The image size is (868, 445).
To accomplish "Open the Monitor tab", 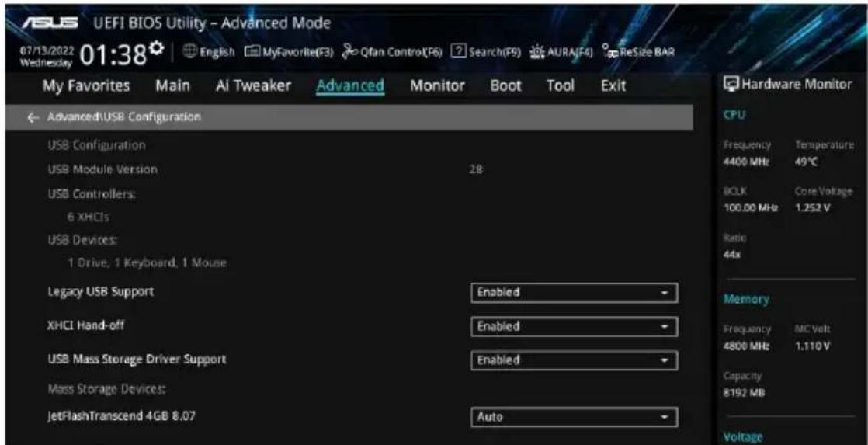I will point(437,85).
